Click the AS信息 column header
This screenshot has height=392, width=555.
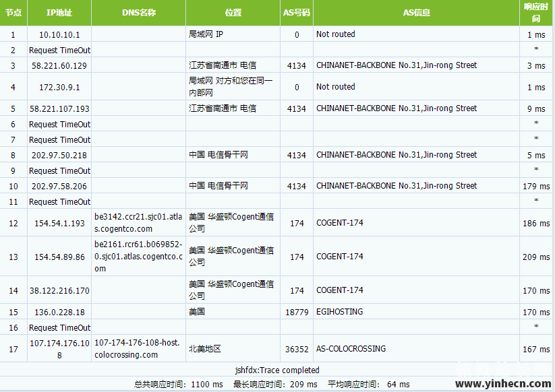click(416, 13)
